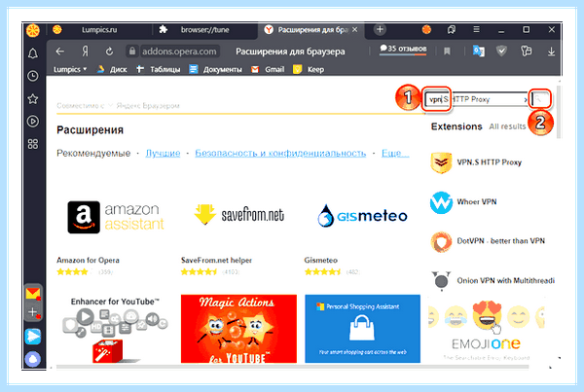The height and width of the screenshot is (392, 584).
Task: Click the bookmark flag icon in the address bar
Action: (x=447, y=52)
